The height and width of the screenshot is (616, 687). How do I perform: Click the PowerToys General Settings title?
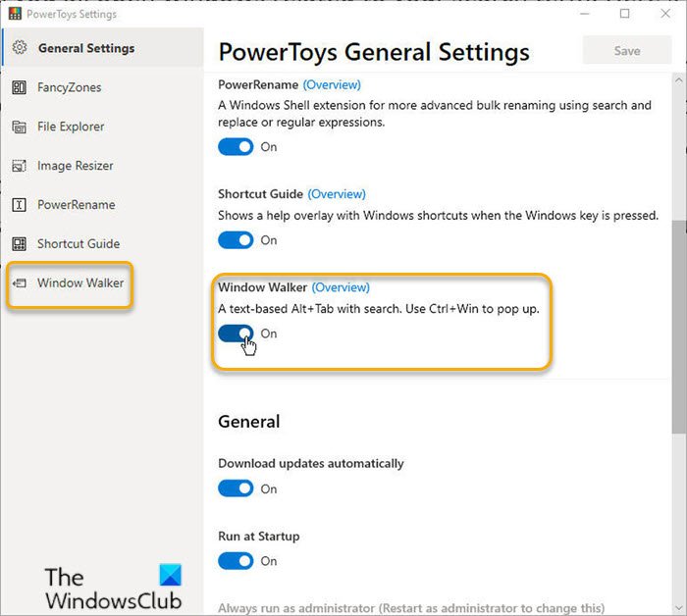(x=374, y=52)
